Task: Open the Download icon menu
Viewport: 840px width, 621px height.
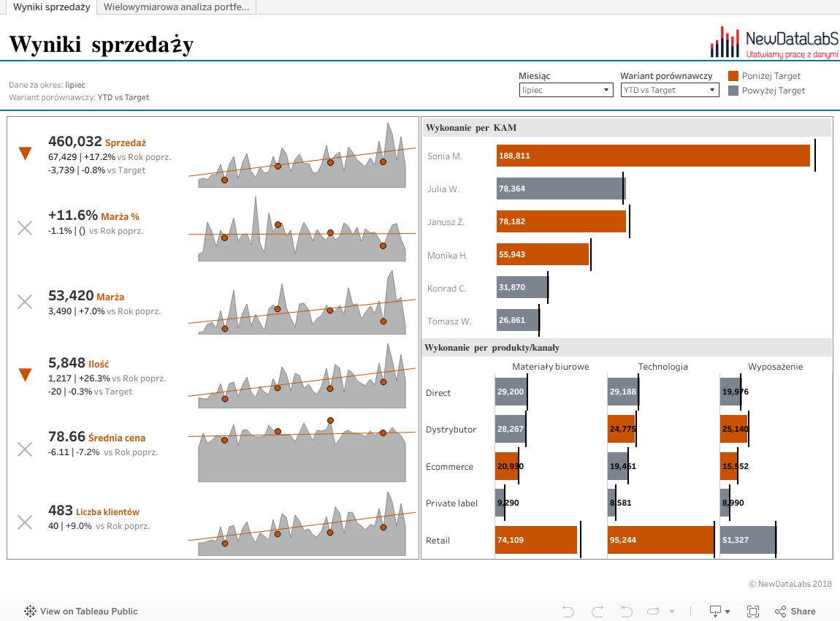Action: pos(715,612)
